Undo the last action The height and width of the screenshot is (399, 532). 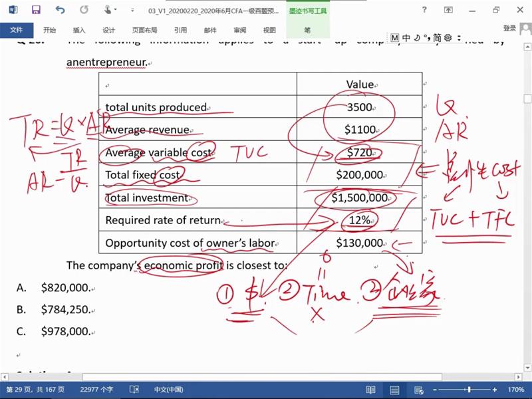click(x=60, y=10)
